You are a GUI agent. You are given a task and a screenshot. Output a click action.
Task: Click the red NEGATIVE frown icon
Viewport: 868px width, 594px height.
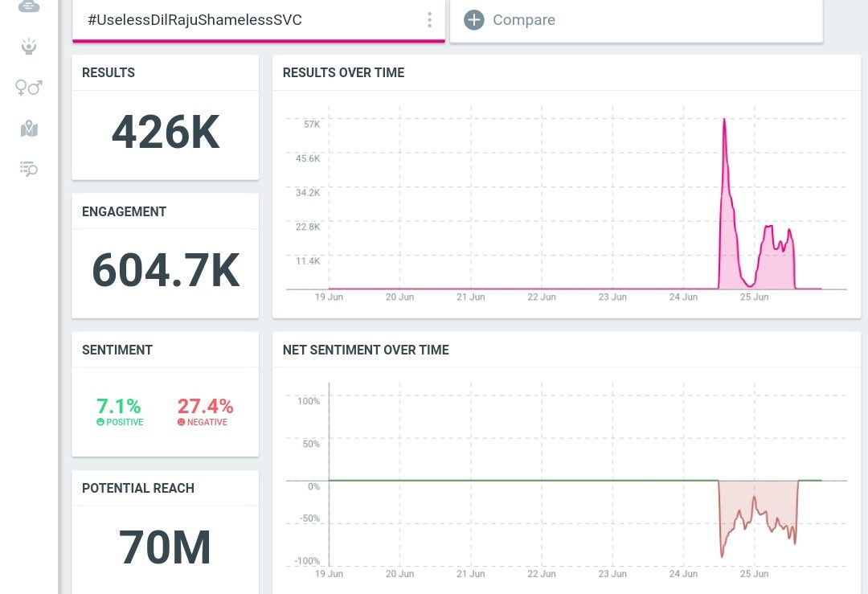[x=181, y=422]
